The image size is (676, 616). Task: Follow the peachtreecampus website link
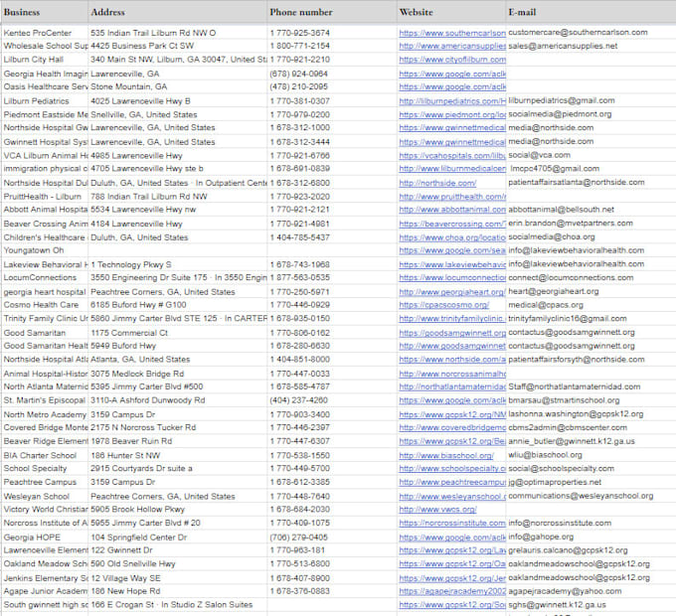point(451,482)
